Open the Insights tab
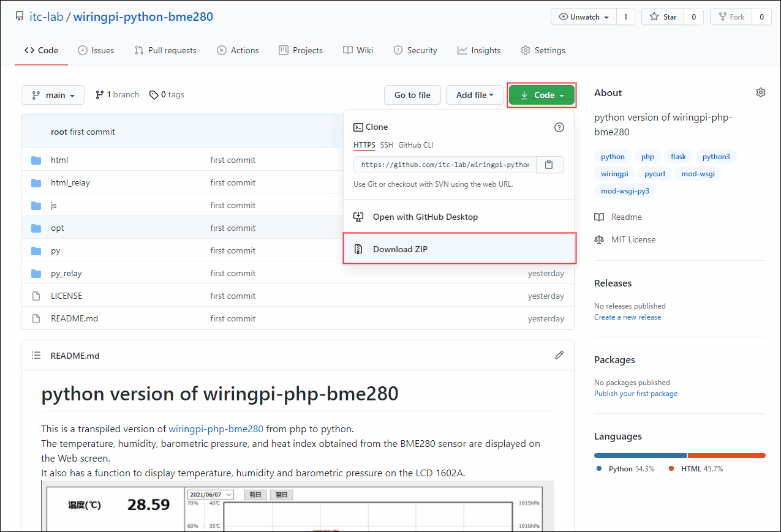Viewport: 781px width, 532px height. 478,50
